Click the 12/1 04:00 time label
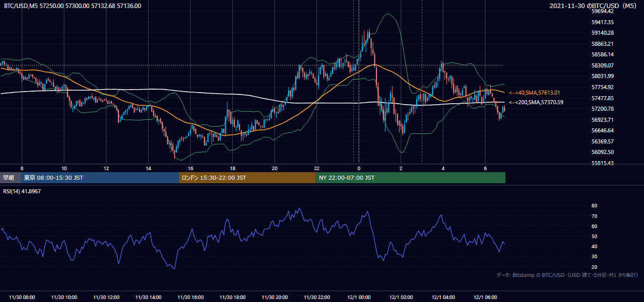This screenshot has height=302, width=644. (x=443, y=297)
